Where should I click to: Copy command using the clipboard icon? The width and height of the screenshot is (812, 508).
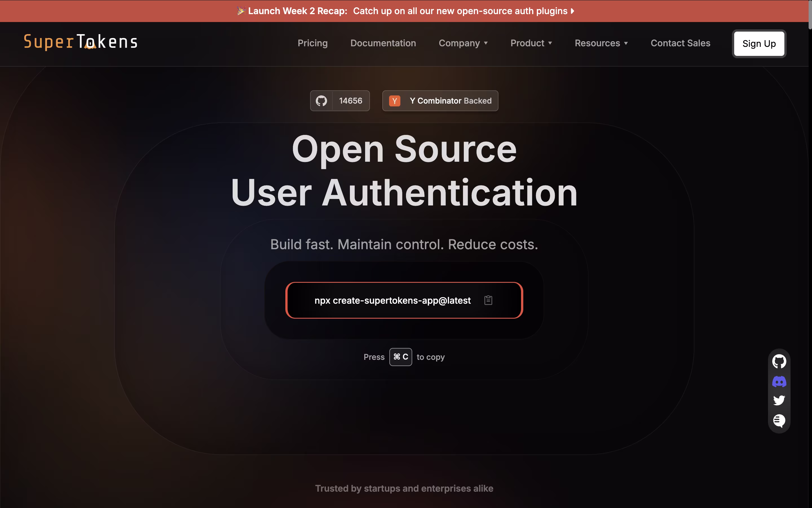488,300
